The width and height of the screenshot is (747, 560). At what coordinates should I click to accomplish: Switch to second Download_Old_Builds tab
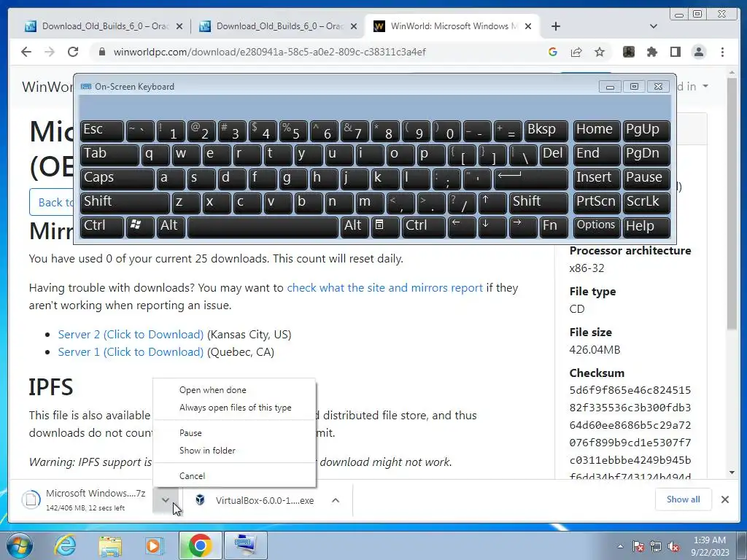tap(278, 26)
